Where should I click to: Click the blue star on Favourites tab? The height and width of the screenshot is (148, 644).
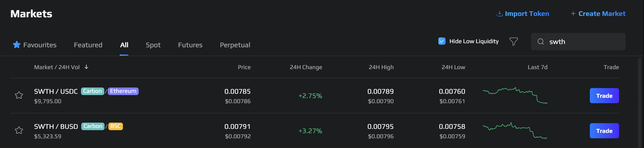(17, 45)
